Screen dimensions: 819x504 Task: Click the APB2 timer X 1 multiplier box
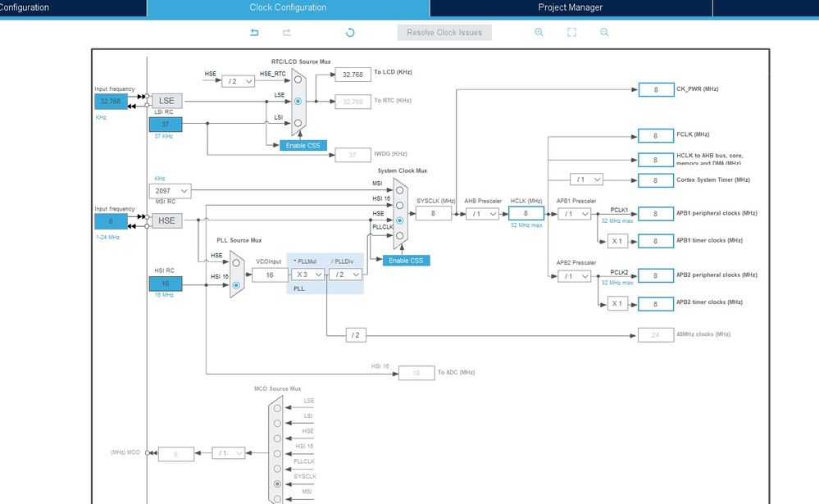617,303
